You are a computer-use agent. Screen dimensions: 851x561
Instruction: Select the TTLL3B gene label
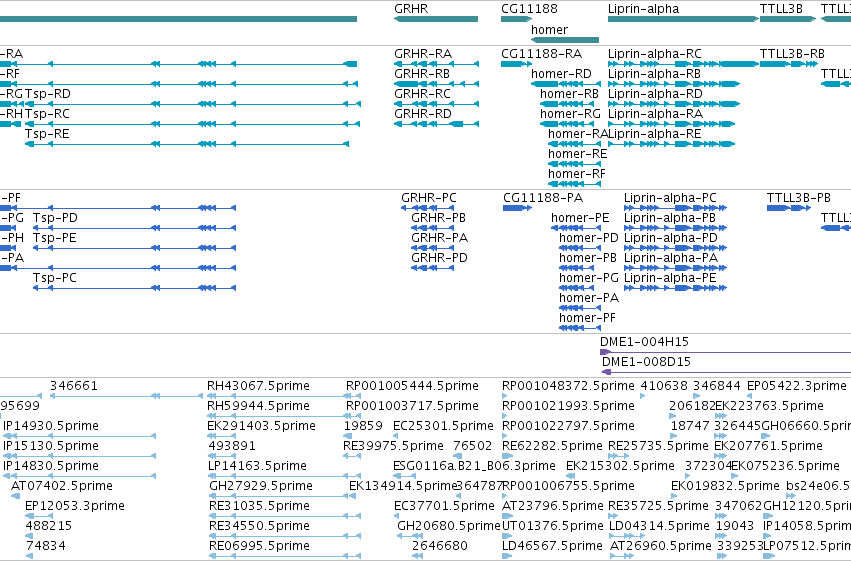[781, 9]
